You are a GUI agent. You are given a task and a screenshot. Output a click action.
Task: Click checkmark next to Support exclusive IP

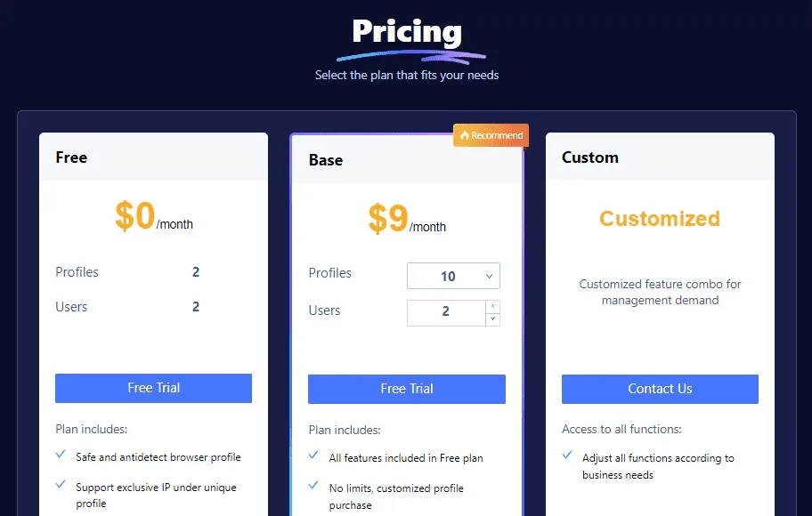(61, 484)
